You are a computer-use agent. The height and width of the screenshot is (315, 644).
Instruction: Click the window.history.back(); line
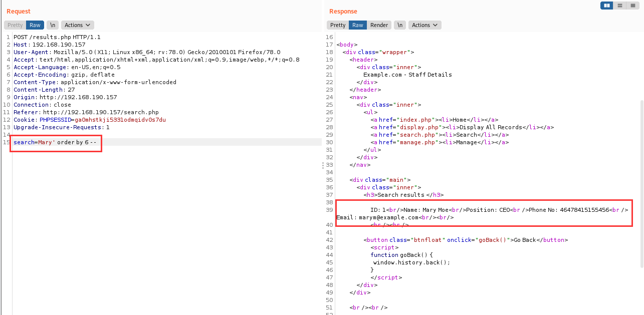pos(411,262)
